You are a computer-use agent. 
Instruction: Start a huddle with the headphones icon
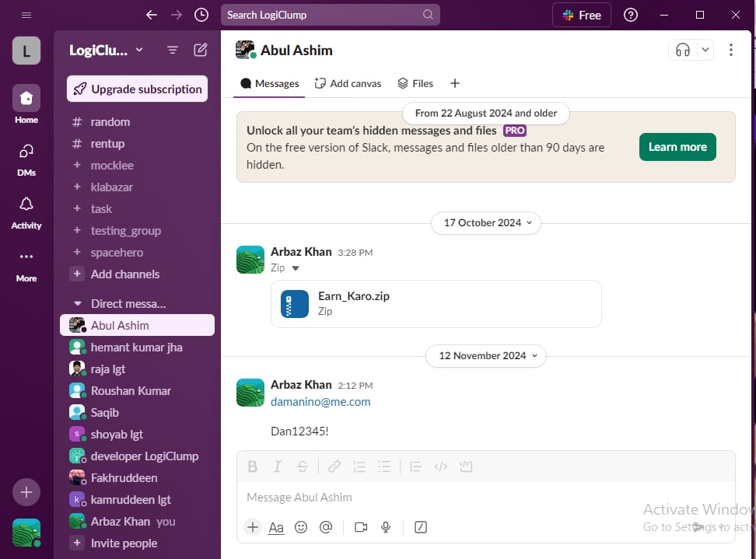[x=683, y=50]
